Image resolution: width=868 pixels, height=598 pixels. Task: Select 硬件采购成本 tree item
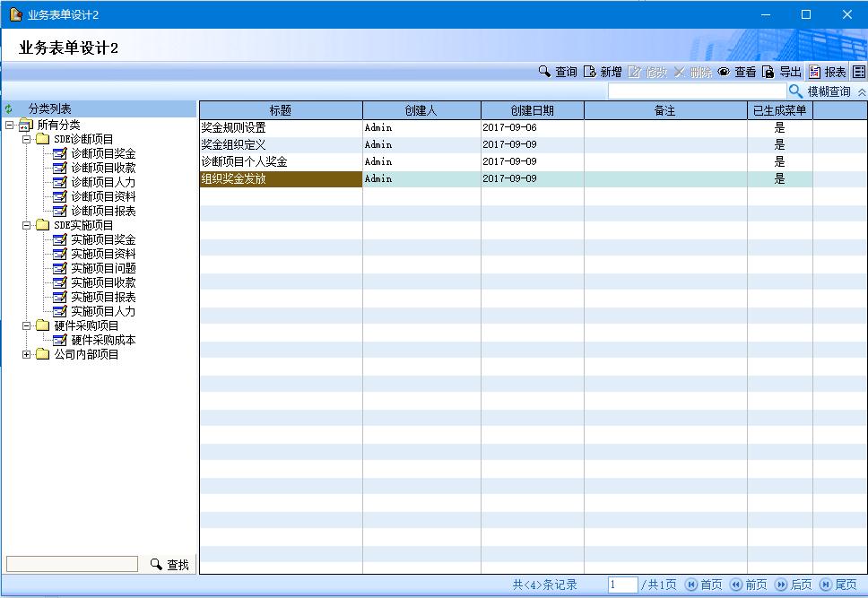(103, 340)
